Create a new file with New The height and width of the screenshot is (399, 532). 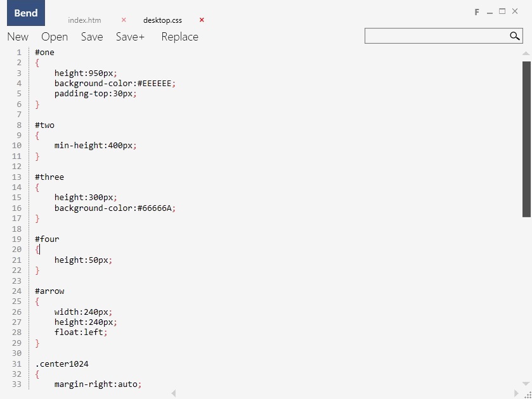pyautogui.click(x=18, y=37)
